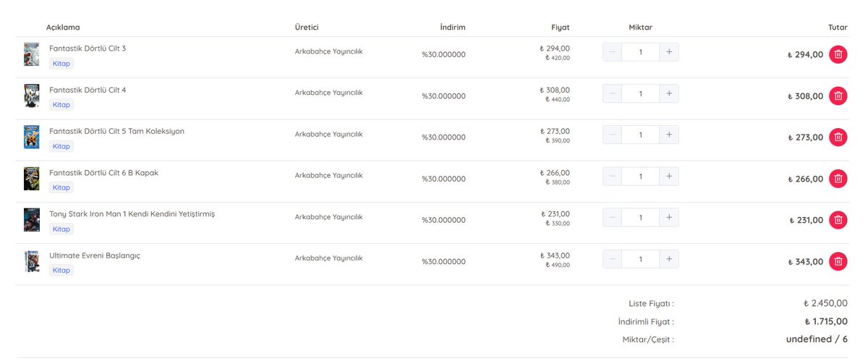Delete Tony Stark Iron Man 1 item
Screen dimensions: 868x361
point(838,220)
